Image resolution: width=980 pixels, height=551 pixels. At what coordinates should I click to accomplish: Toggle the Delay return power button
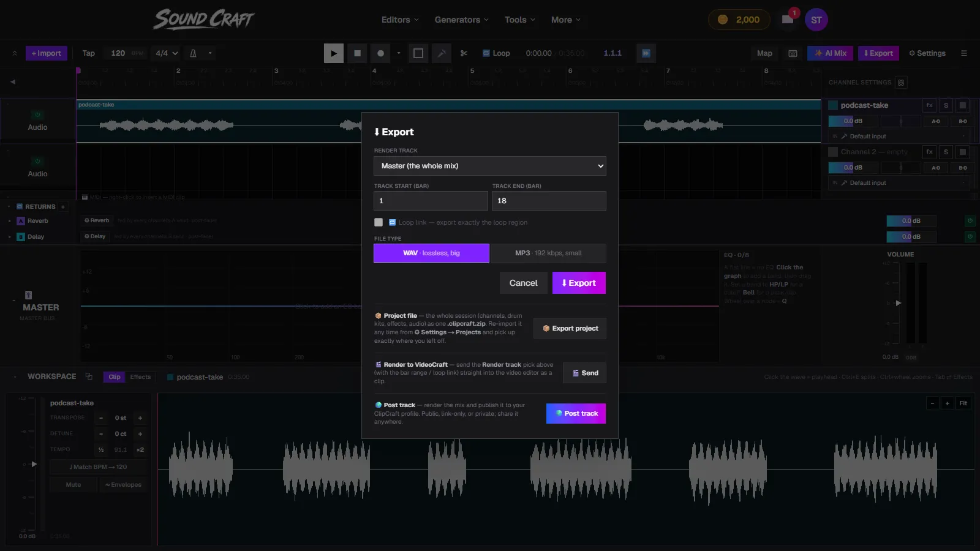[x=970, y=236]
